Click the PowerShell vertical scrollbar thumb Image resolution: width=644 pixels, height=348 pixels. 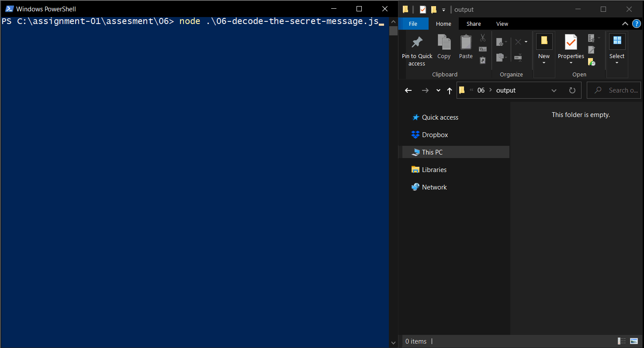393,31
